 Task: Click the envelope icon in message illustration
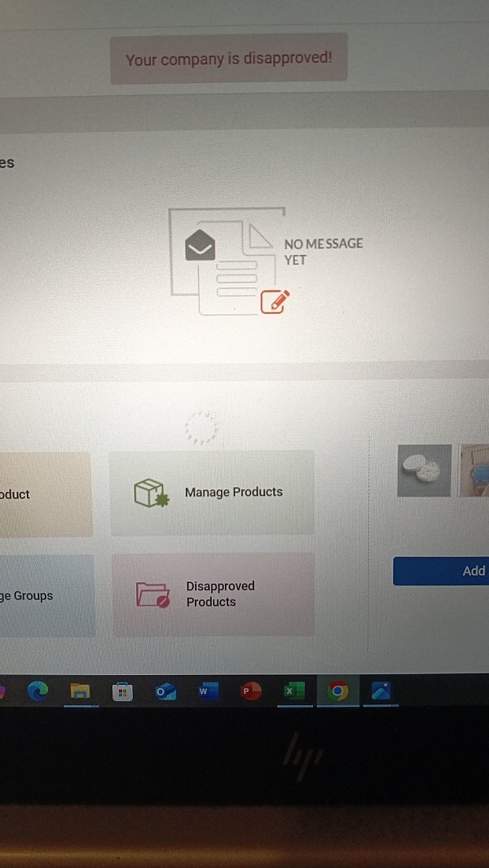200,246
